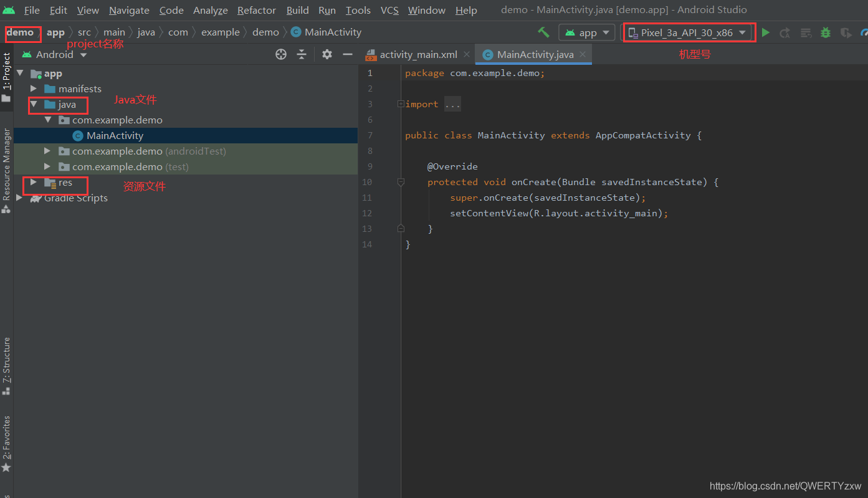Image resolution: width=868 pixels, height=498 pixels.
Task: Expand the res folder arrow
Action: click(x=34, y=183)
